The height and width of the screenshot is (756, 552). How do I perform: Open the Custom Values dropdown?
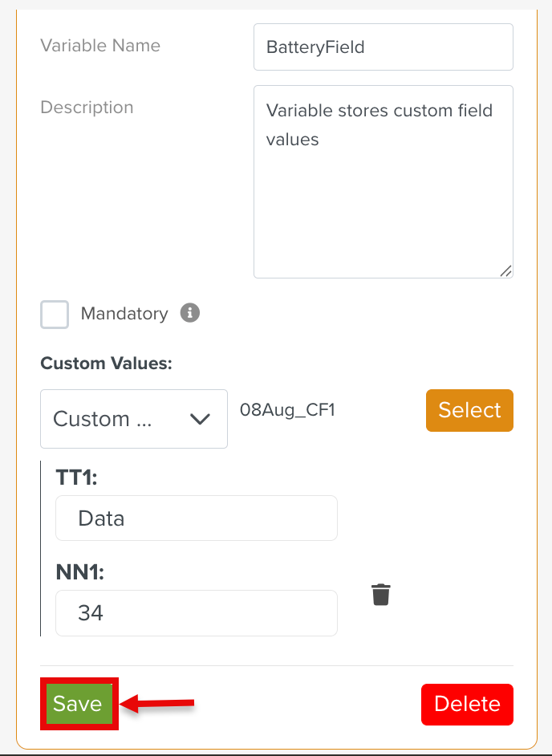(x=133, y=419)
